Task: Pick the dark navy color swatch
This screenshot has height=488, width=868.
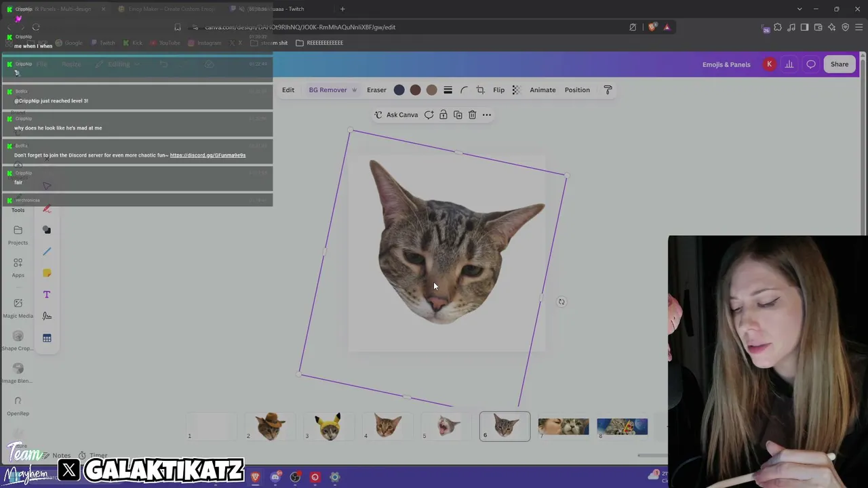Action: click(x=399, y=90)
